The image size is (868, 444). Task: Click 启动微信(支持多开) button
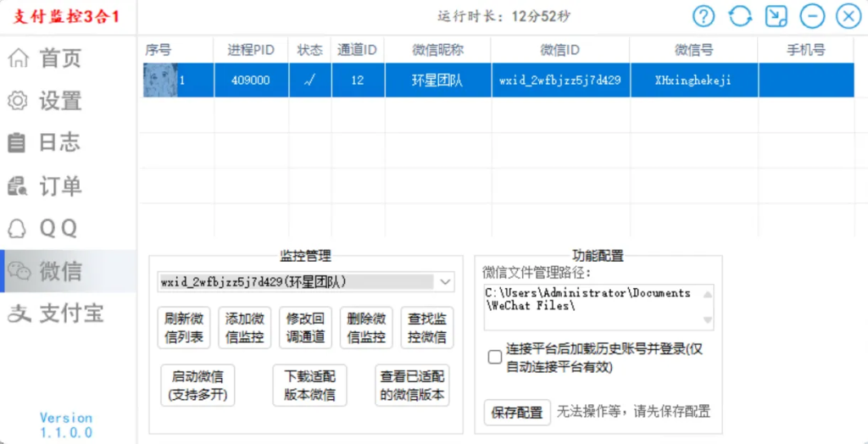[x=198, y=386]
